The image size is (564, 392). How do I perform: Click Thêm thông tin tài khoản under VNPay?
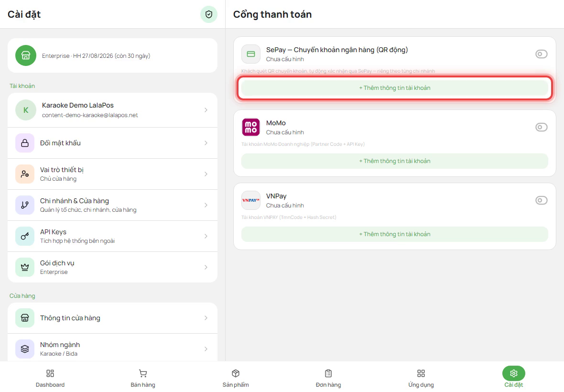(x=395, y=234)
